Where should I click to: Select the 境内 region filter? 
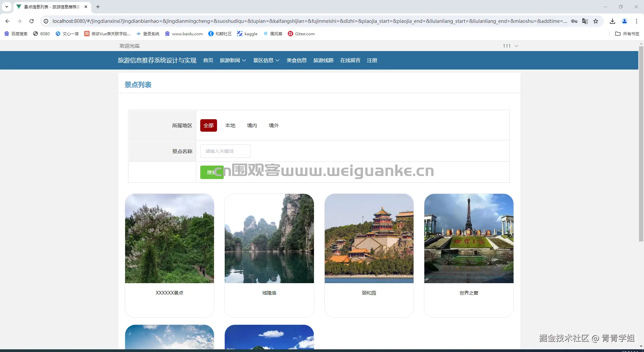[252, 125]
